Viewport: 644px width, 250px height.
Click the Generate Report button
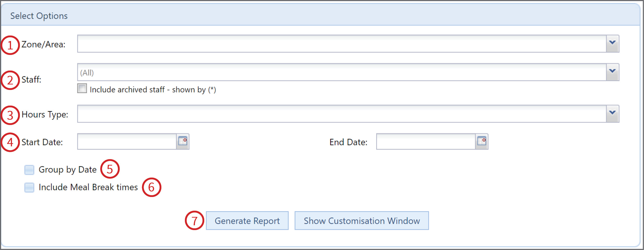click(x=247, y=221)
